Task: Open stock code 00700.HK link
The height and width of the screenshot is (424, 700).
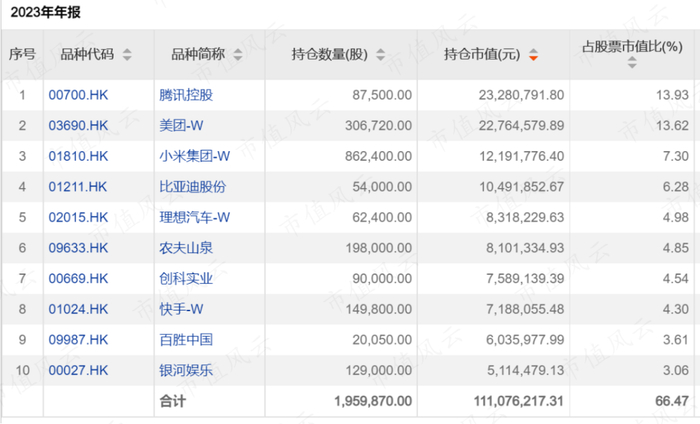Action: point(78,95)
